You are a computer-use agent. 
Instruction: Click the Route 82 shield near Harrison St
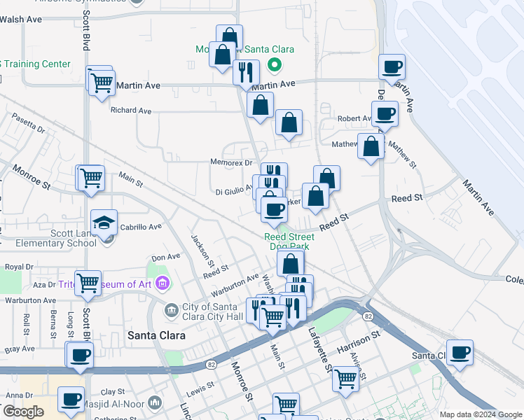coord(368,316)
